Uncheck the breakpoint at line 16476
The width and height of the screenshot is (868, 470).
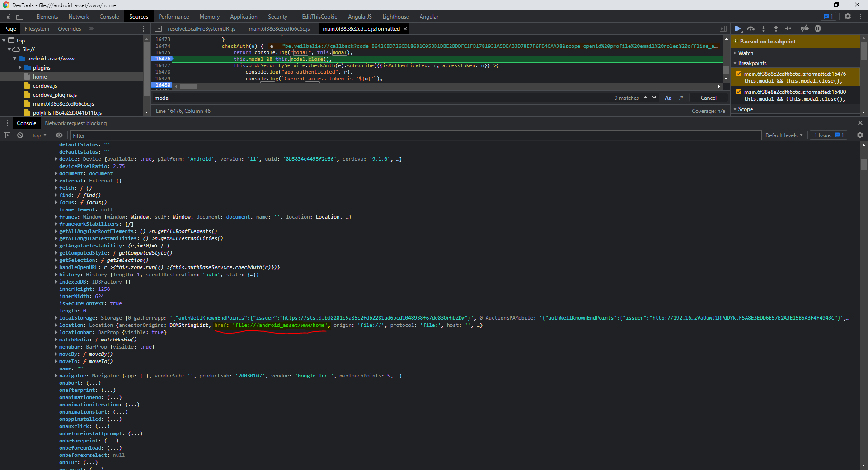(738, 74)
